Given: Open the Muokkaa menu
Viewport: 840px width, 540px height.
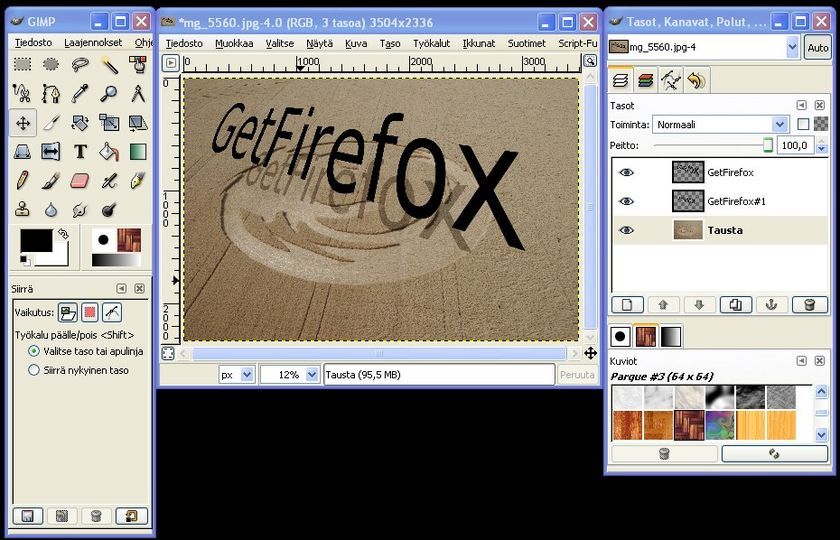Looking at the screenshot, I should pos(234,43).
